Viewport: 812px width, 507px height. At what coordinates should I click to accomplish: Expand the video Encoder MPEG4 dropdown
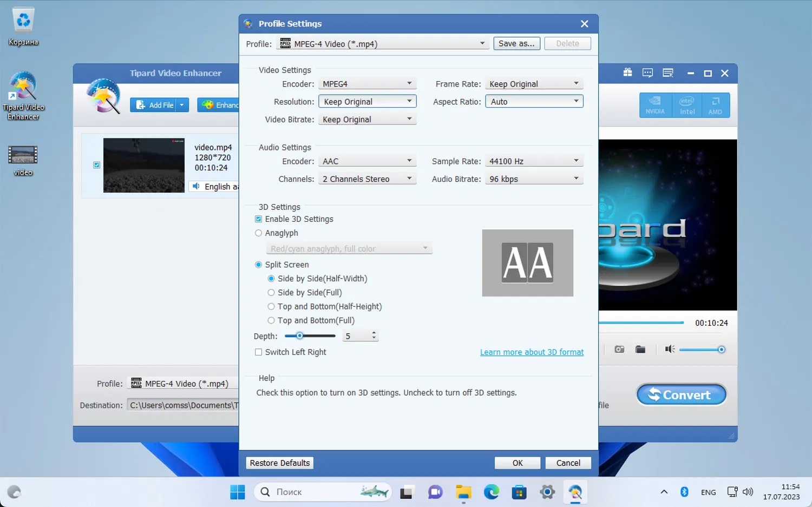pyautogui.click(x=368, y=84)
